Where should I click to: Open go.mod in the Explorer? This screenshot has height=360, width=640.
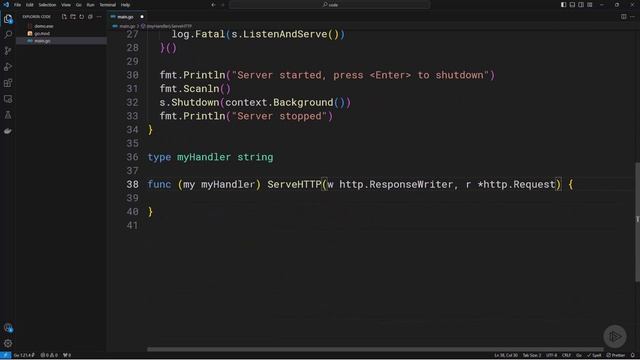point(42,33)
